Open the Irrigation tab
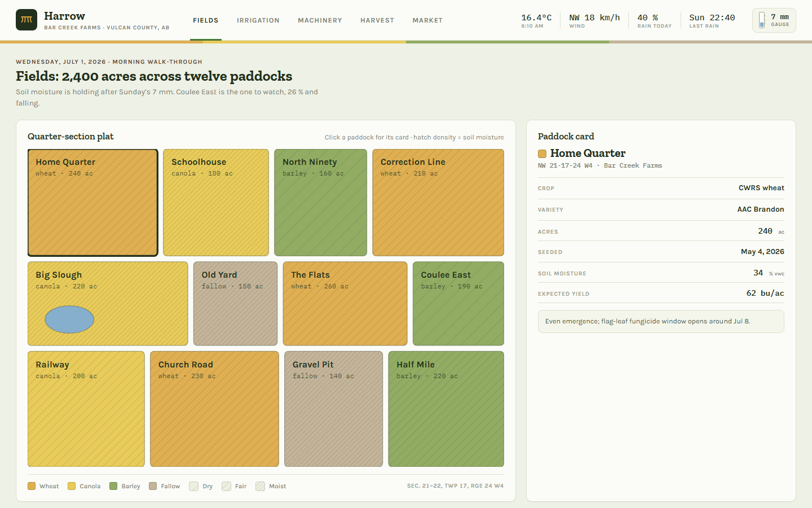Viewport: 812px width, 508px height. (x=258, y=20)
